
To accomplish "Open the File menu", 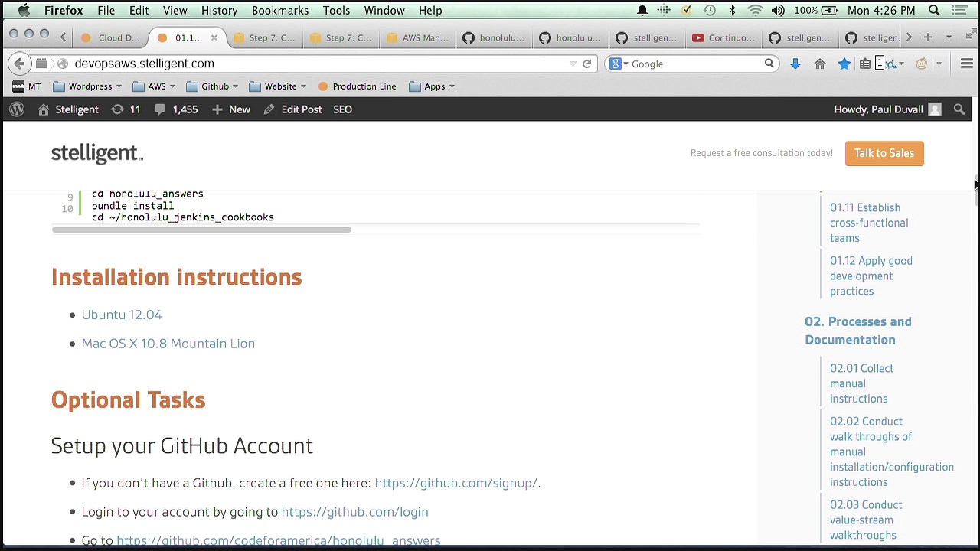I will [106, 11].
